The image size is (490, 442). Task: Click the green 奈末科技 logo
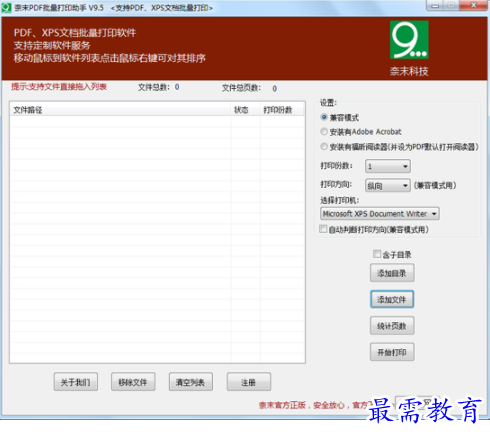coord(409,40)
